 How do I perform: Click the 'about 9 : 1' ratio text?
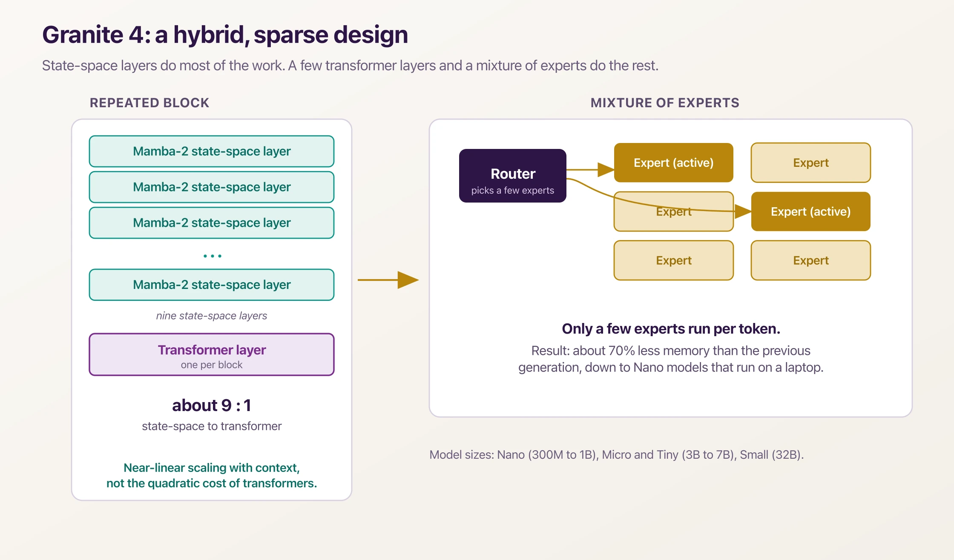(x=212, y=405)
